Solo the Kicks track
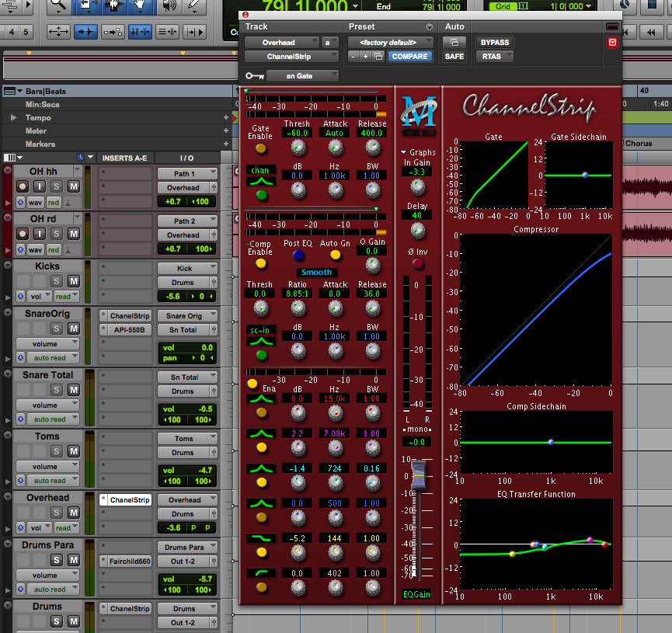The width and height of the screenshot is (672, 633). click(x=57, y=281)
